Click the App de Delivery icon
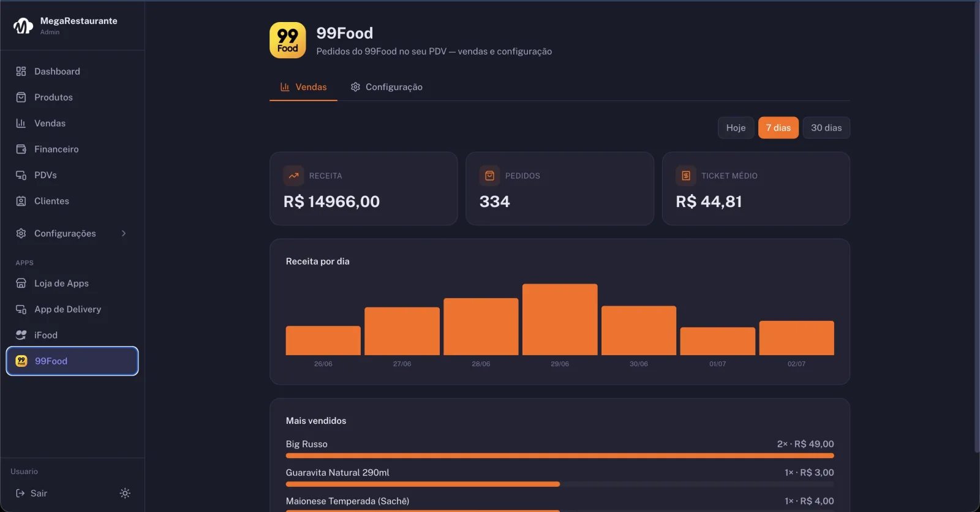 click(21, 309)
